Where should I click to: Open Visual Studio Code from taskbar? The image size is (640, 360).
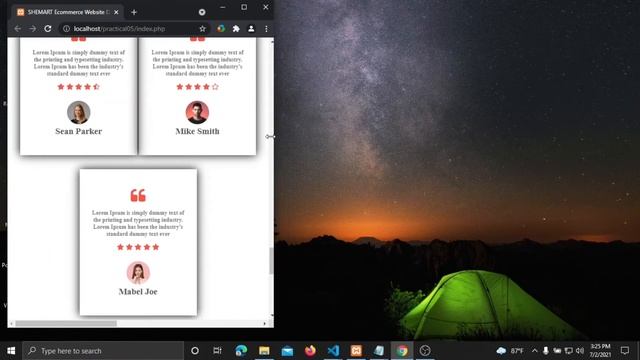click(333, 351)
